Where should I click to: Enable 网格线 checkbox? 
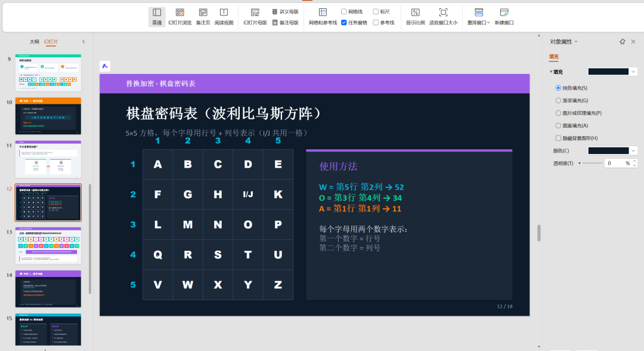pos(344,11)
